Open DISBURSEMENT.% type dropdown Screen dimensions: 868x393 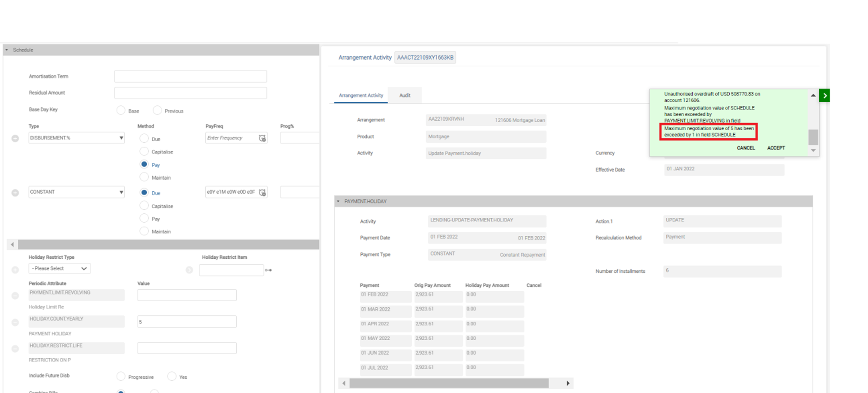tap(76, 138)
